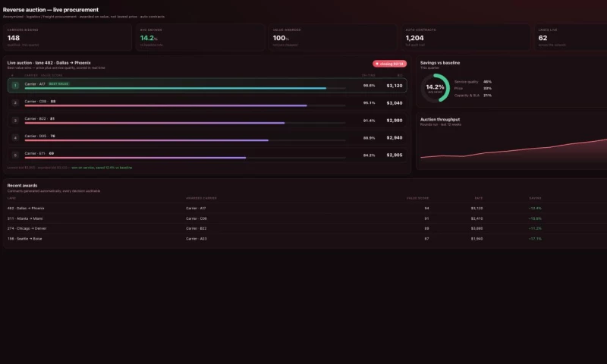Click value score 94 in Recent awards
The width and height of the screenshot is (607, 364).
[426, 208]
